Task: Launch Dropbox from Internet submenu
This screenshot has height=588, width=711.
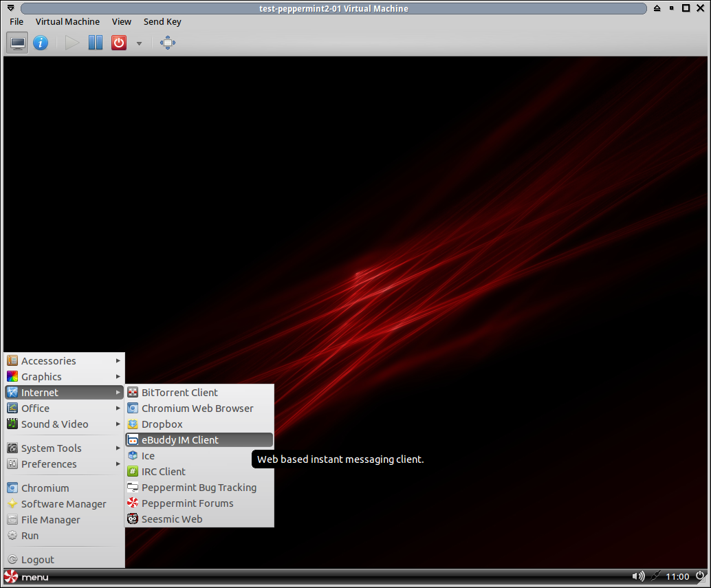Action: tap(199, 424)
